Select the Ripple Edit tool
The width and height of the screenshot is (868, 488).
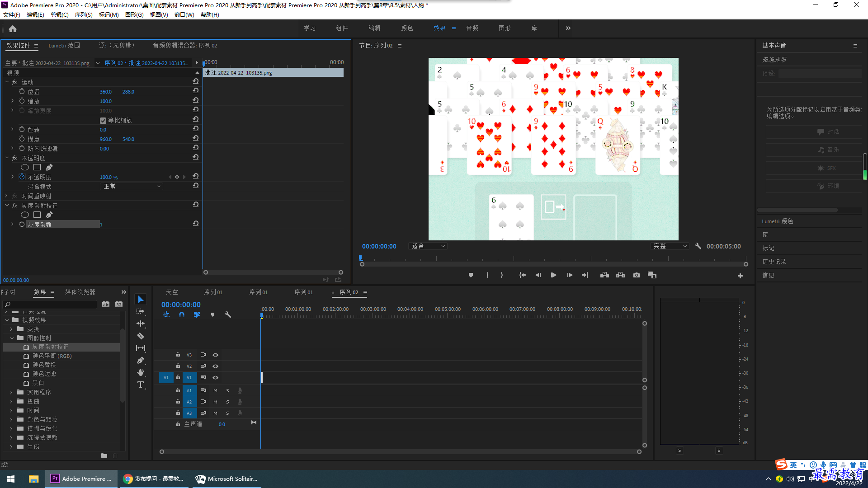(141, 324)
